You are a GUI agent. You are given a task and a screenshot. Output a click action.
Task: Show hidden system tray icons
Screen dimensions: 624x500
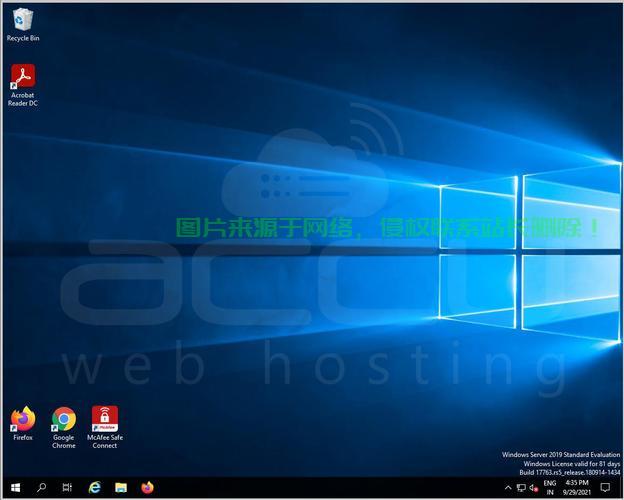click(508, 488)
